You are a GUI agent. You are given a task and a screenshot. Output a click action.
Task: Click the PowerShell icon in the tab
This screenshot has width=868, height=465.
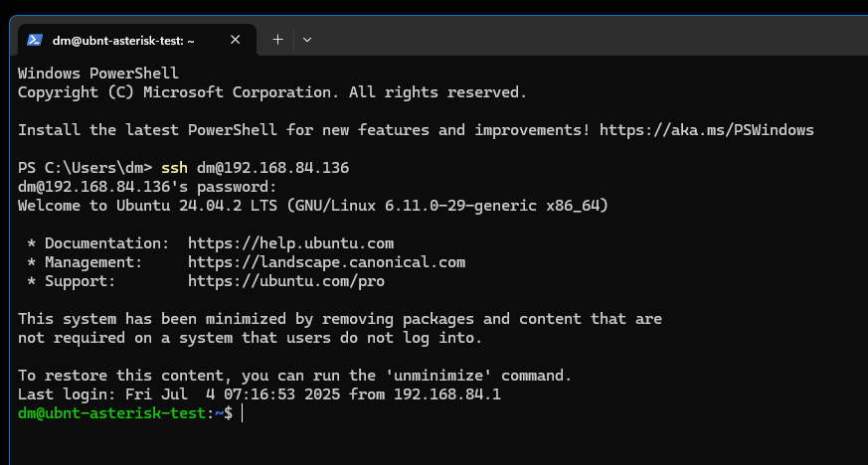35,40
